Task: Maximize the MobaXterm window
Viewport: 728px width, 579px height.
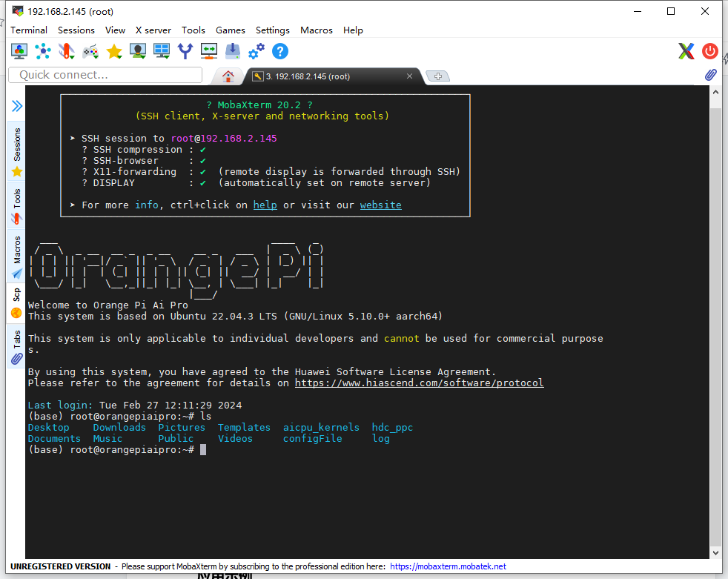Action: click(x=671, y=11)
